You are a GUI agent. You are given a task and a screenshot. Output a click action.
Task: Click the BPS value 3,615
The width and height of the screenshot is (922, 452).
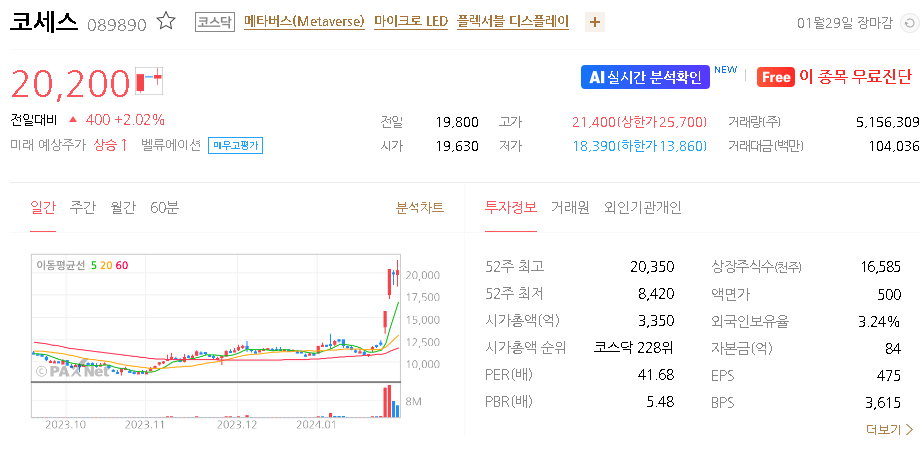883,403
